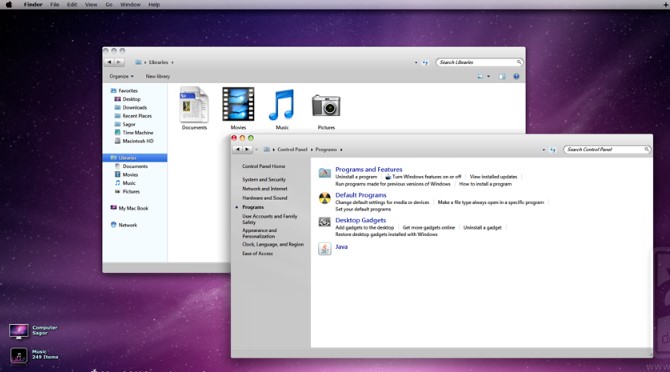Screen dimensions: 670x372
Task: Select Libraries in the sidebar
Action: [135, 158]
